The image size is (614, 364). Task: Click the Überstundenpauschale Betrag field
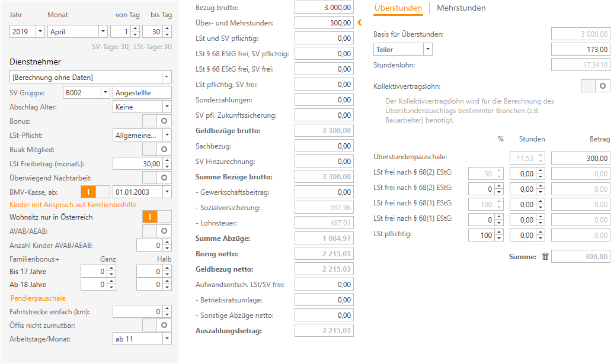click(x=580, y=158)
